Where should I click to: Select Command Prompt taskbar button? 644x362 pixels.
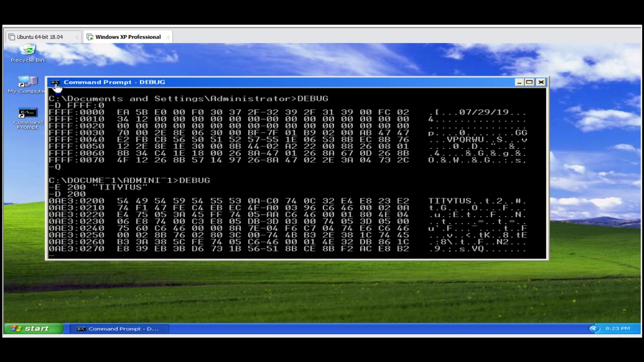(119, 329)
